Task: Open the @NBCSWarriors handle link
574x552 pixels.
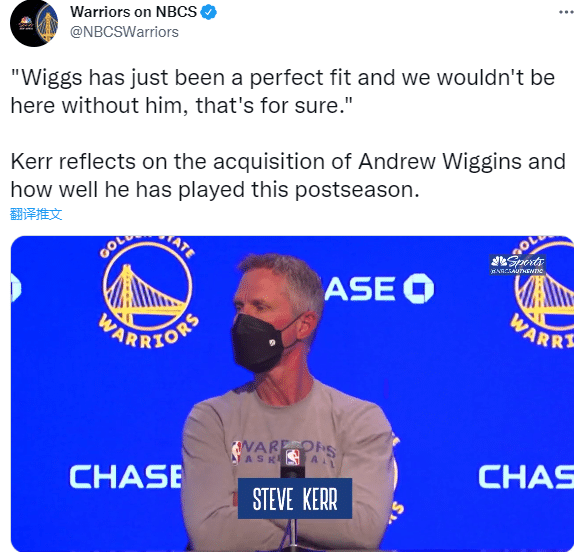Action: (124, 32)
